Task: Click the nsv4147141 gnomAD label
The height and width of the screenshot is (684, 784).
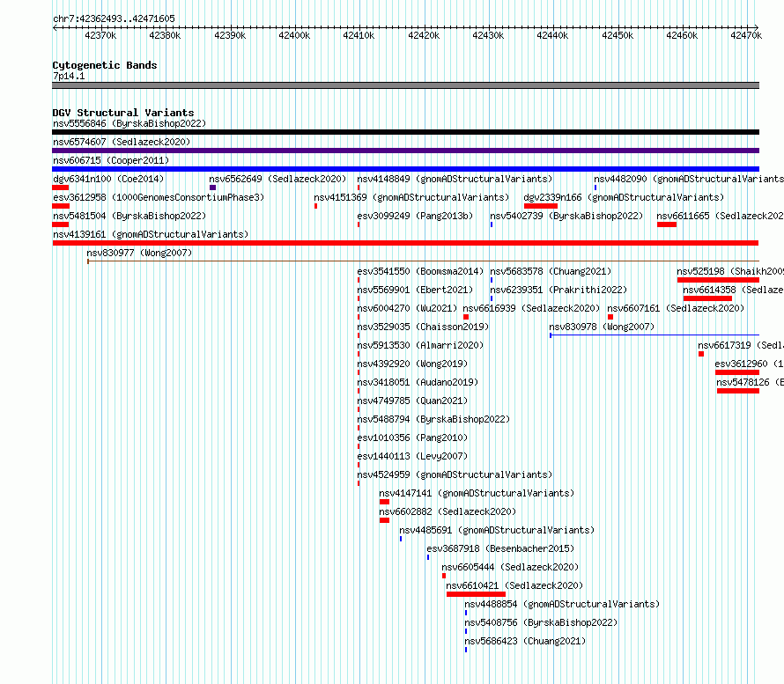Action: click(x=477, y=493)
